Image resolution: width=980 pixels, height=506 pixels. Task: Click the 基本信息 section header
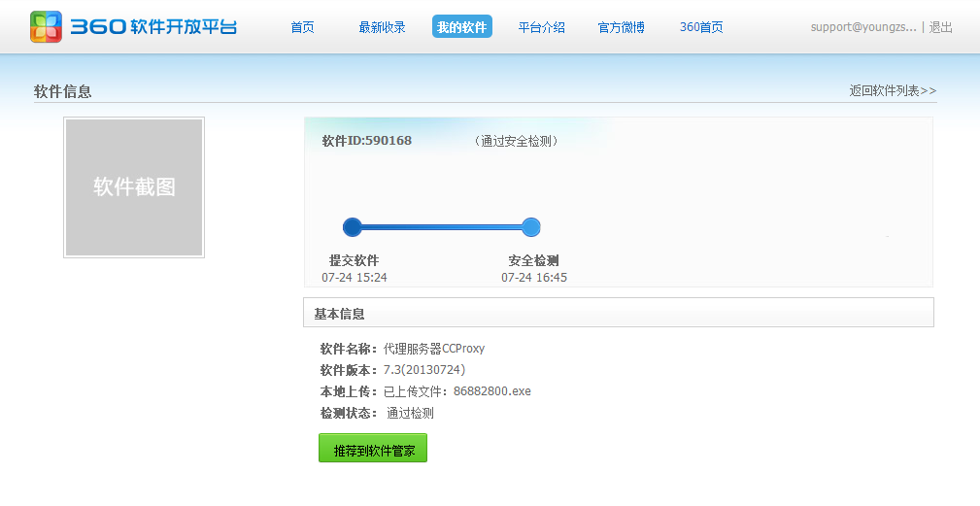click(619, 313)
